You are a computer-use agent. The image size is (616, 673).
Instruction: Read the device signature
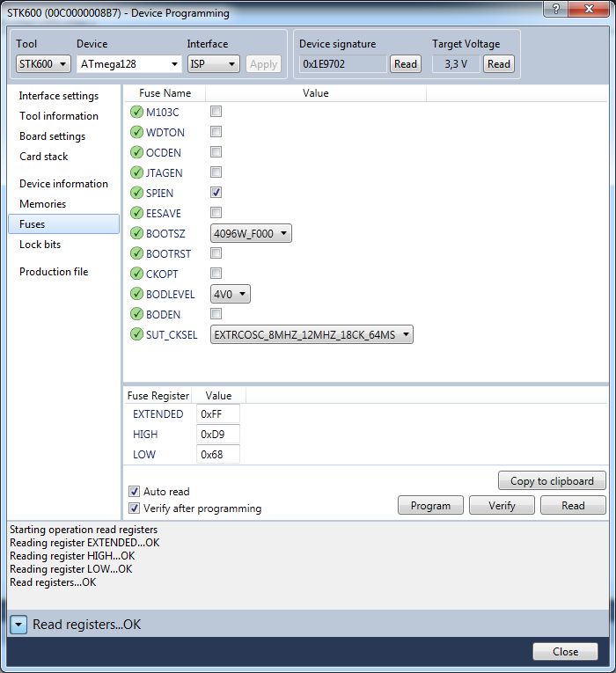coord(406,64)
